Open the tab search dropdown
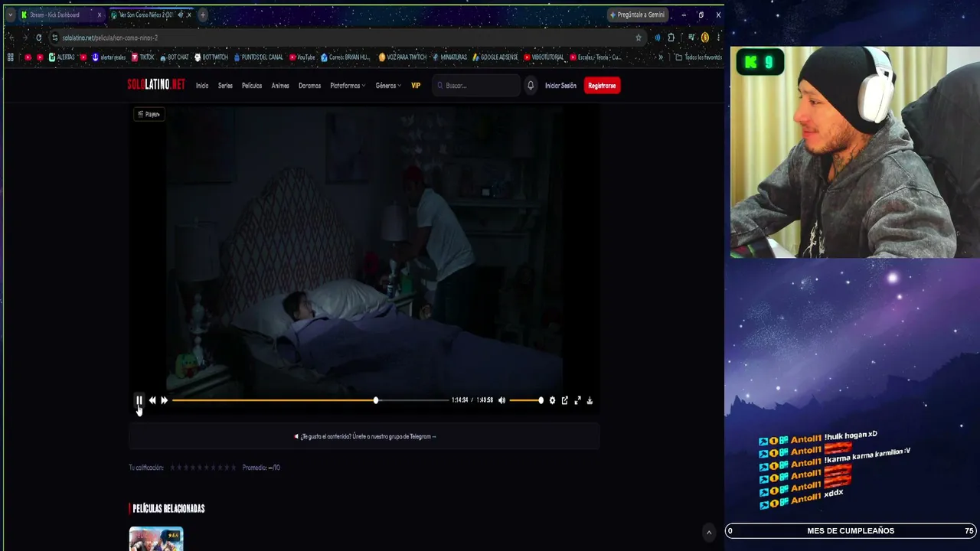The height and width of the screenshot is (551, 980). coord(10,15)
